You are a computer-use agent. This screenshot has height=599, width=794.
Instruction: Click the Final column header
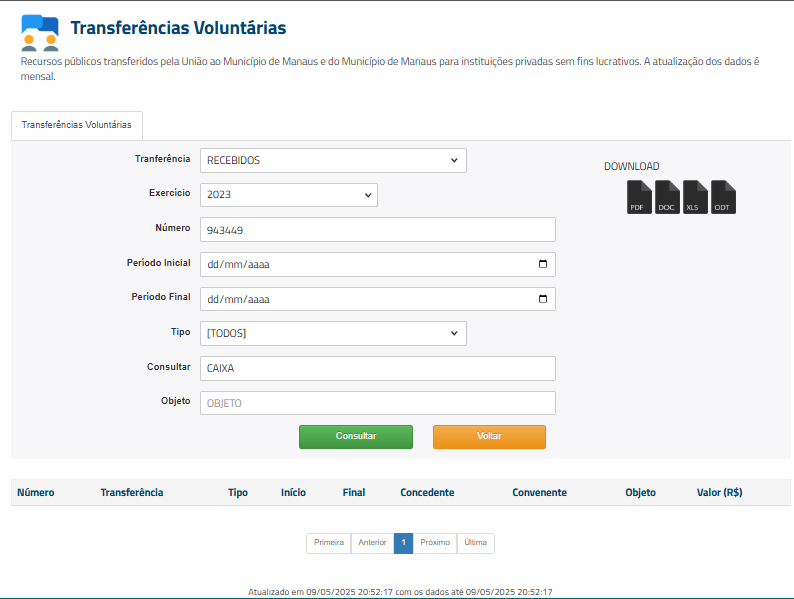click(x=353, y=493)
